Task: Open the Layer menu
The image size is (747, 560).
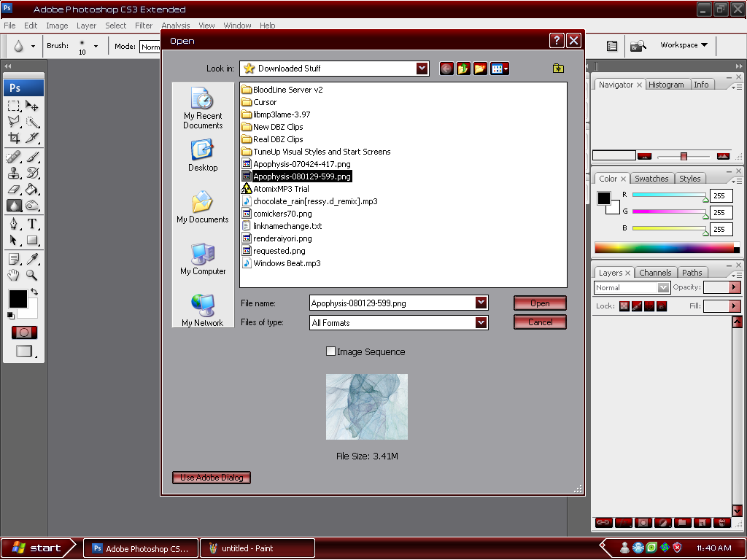Action: (x=86, y=26)
